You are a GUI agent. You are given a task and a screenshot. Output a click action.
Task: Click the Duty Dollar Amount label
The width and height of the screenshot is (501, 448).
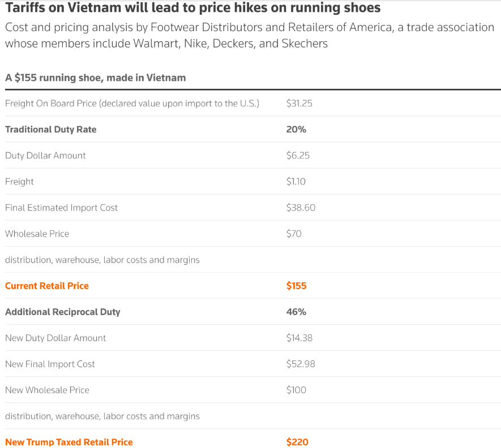pos(45,156)
